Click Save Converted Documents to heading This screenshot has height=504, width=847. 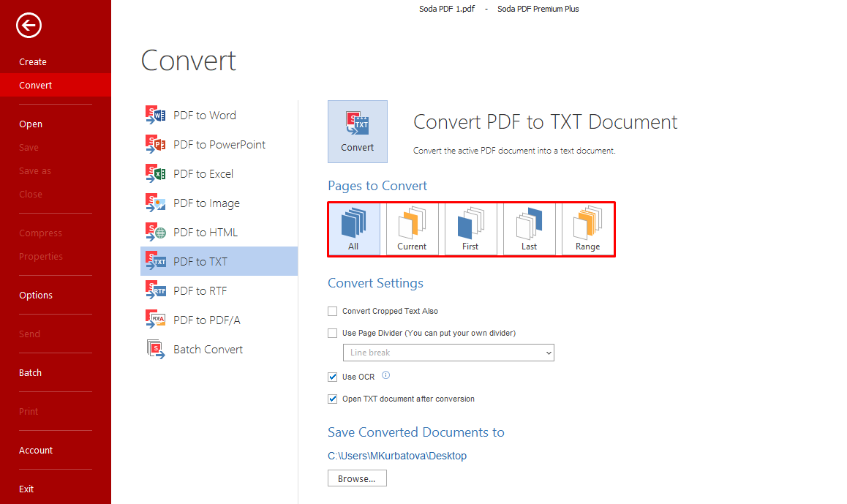[x=416, y=432]
